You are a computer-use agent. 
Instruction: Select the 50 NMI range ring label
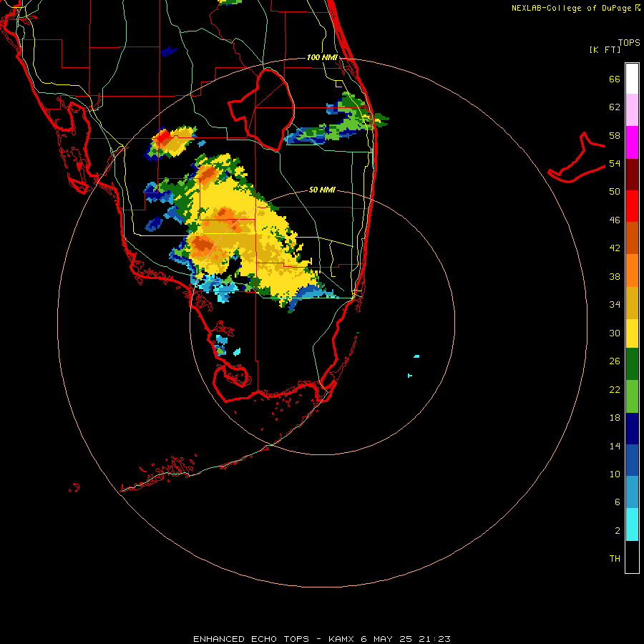coord(322,190)
